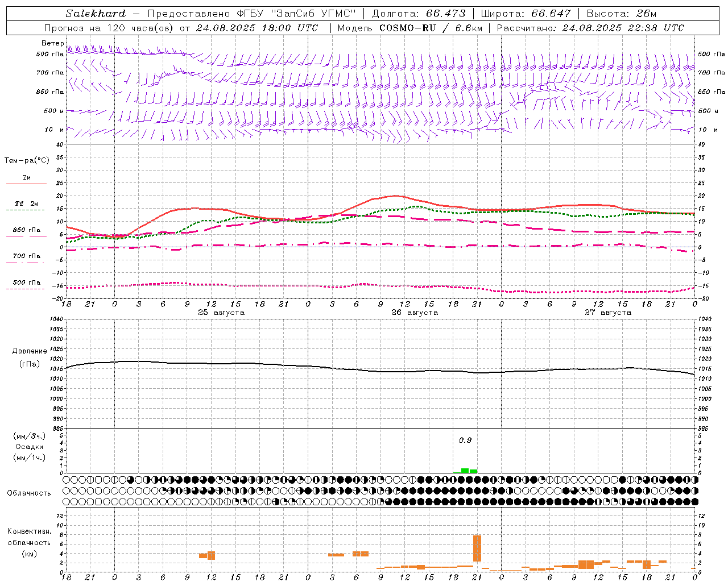The height and width of the screenshot is (582, 728).
Task: Click the Модель COSMO-RU / 6.6км label
Action: [409, 28]
